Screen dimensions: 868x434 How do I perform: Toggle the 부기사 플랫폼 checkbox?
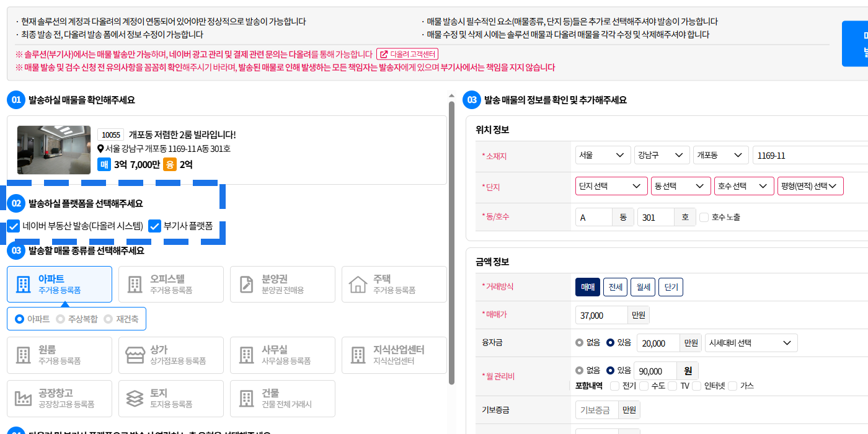tap(154, 226)
